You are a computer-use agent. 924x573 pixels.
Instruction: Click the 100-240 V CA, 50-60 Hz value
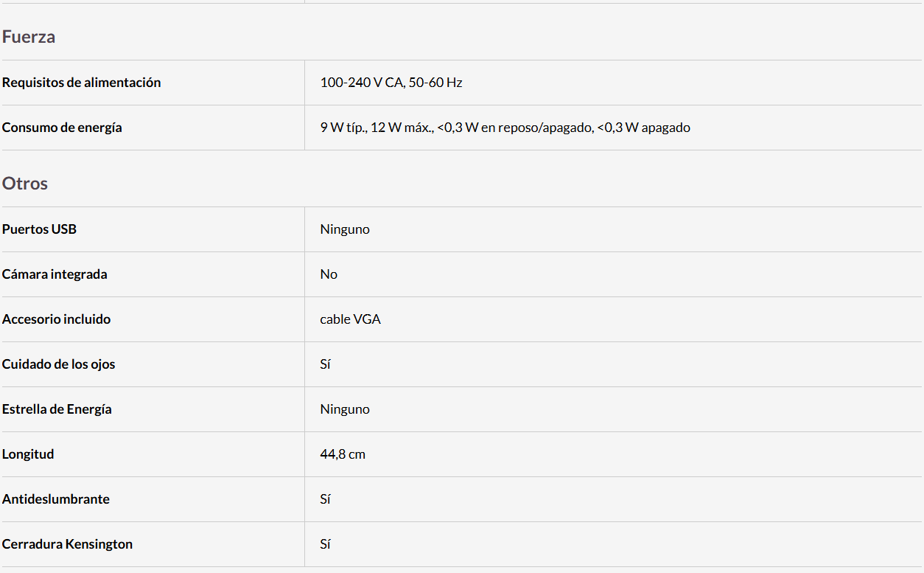[391, 83]
